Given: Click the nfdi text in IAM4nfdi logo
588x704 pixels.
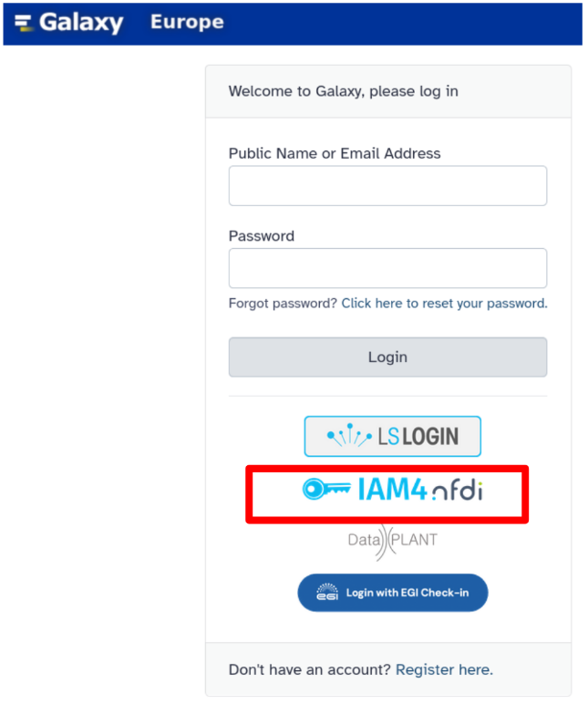Looking at the screenshot, I should [458, 491].
